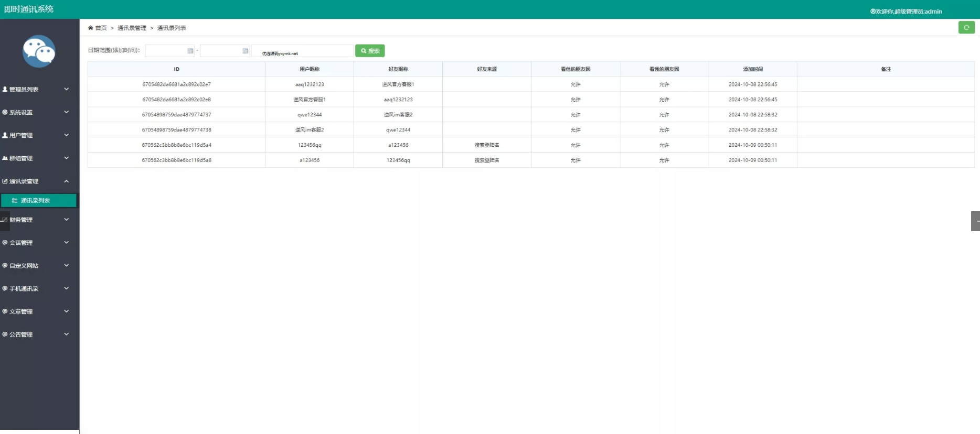This screenshot has width=980, height=434.
Task: Click timestamp 2024-10-09 00:50:11 in fifth row
Action: [753, 145]
